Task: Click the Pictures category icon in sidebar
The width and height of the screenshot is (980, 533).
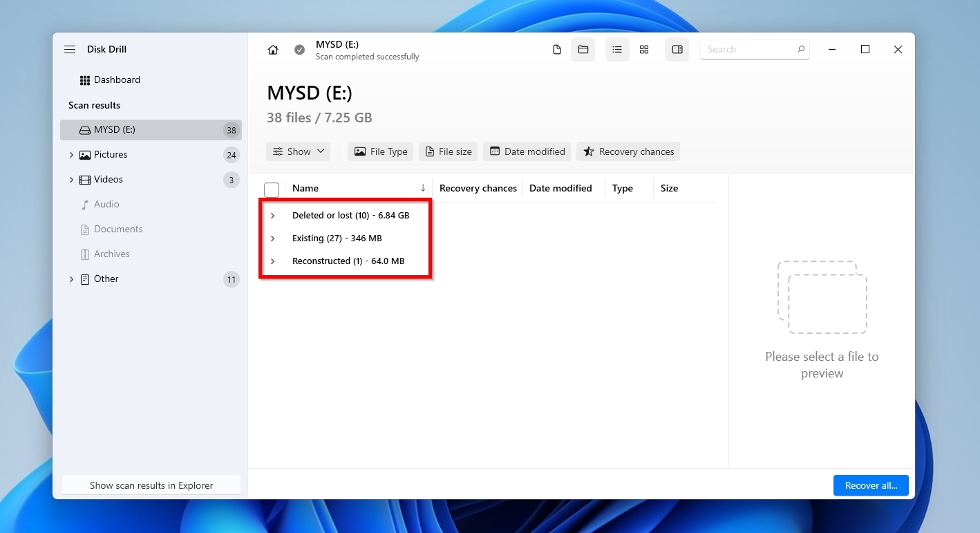Action: click(85, 155)
